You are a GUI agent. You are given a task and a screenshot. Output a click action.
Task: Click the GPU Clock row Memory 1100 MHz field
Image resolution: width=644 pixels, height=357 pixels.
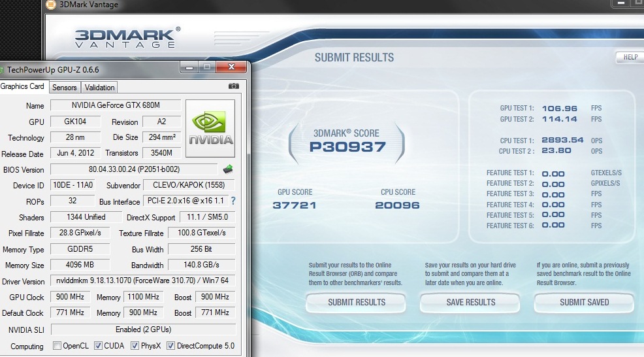pos(143,297)
